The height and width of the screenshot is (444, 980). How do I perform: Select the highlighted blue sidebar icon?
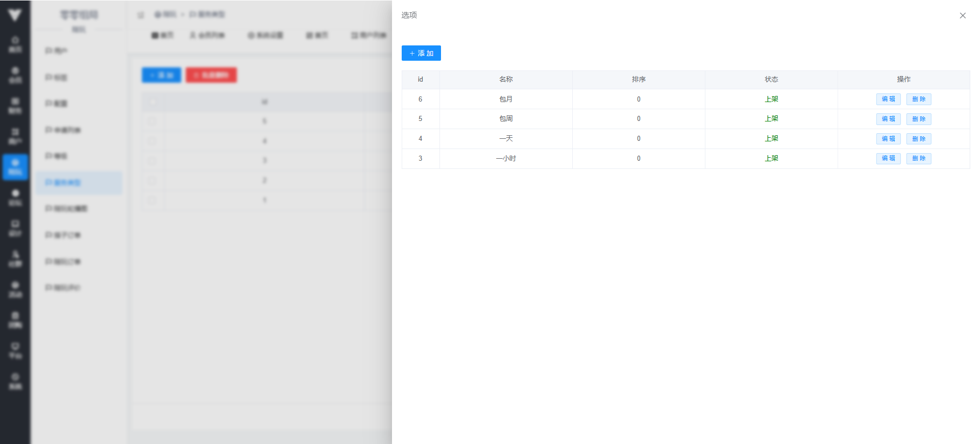[x=15, y=167]
